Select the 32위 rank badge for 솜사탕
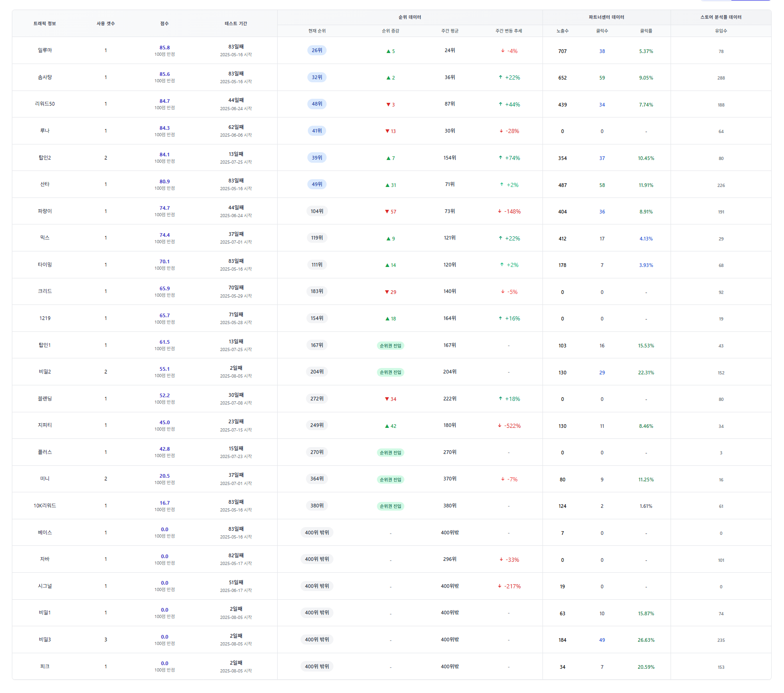This screenshot has width=784, height=693. pos(317,77)
